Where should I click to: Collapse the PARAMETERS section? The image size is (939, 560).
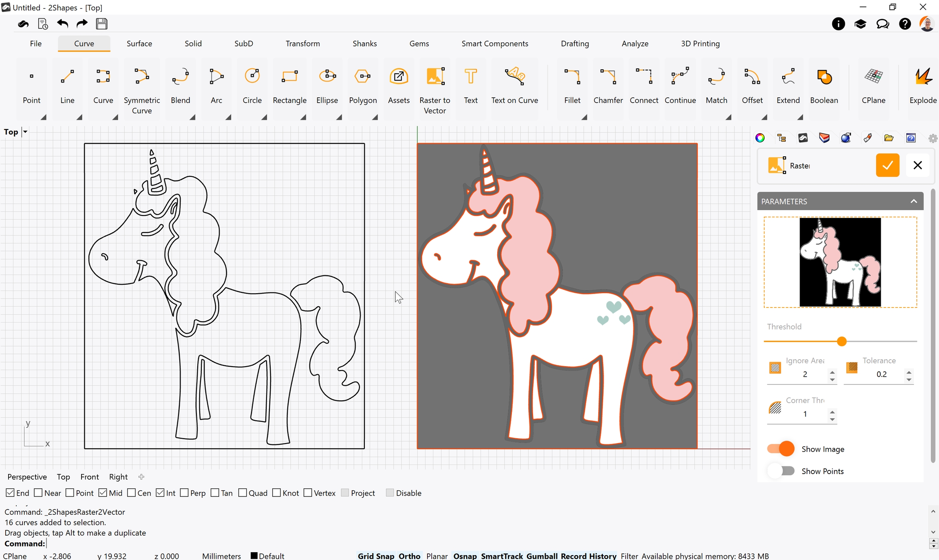(914, 201)
